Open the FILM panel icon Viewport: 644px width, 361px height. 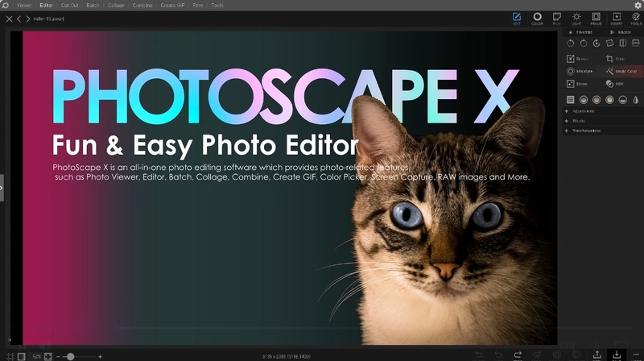point(557,19)
